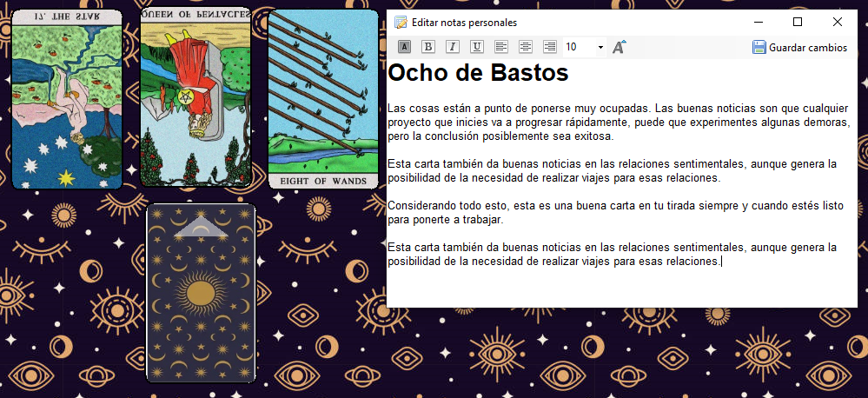The height and width of the screenshot is (398, 868).
Task: Center align the text
Action: pyautogui.click(x=526, y=47)
